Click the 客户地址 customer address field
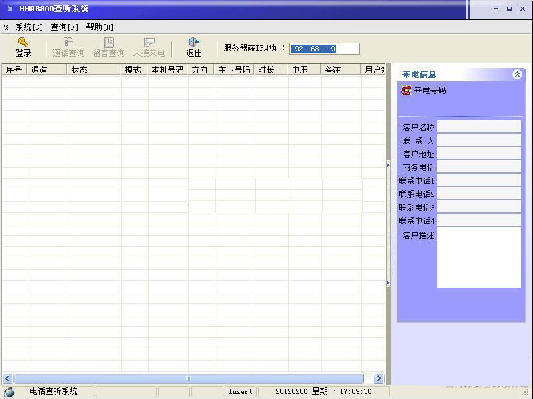533x399 pixels. click(x=479, y=153)
